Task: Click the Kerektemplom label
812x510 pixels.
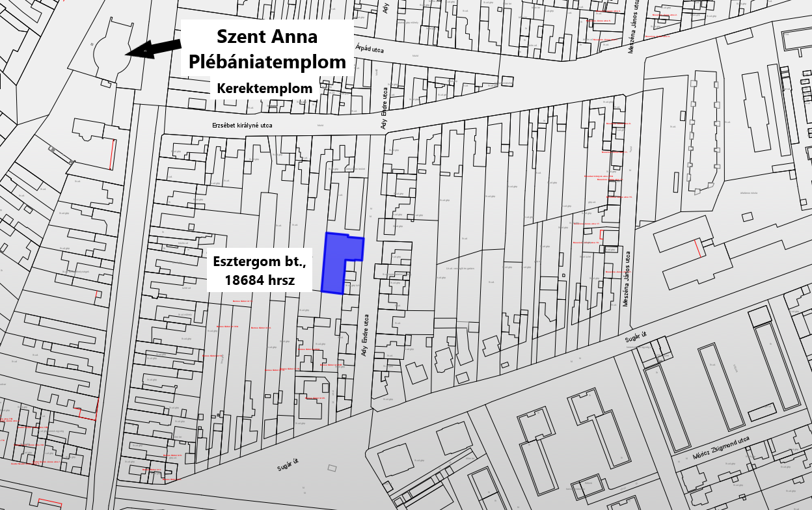Action: point(264,88)
